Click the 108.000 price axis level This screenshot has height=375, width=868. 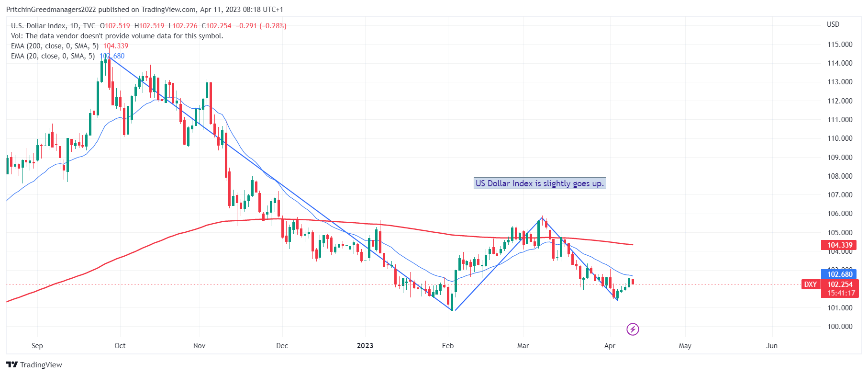point(840,176)
